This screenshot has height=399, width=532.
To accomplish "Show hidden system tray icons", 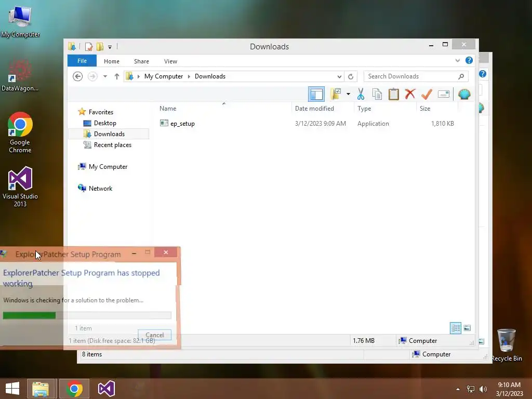I will (x=458, y=389).
